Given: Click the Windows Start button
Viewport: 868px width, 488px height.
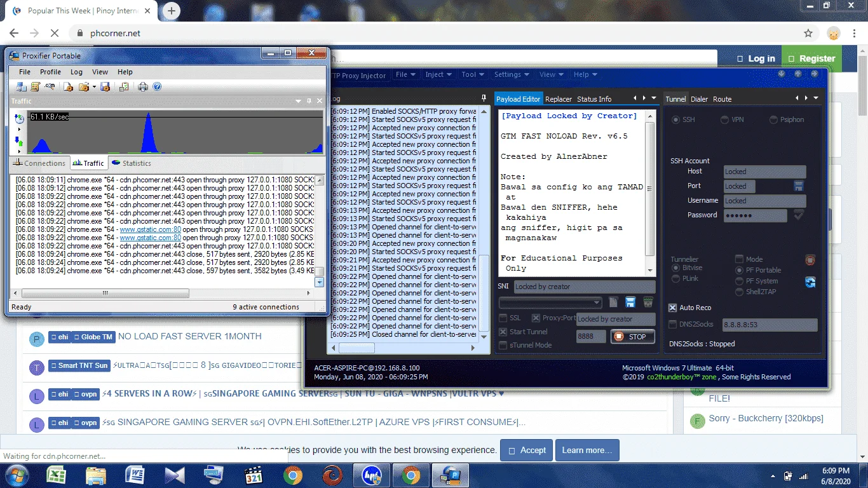Looking at the screenshot, I should (x=17, y=475).
